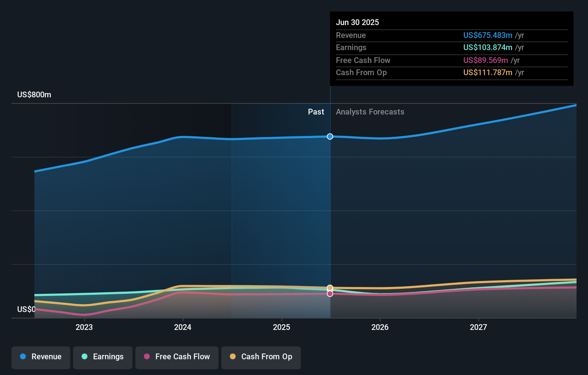Viewport: 588px width, 375px height.
Task: Select the orange Cash From Op marker
Action: coord(330,287)
